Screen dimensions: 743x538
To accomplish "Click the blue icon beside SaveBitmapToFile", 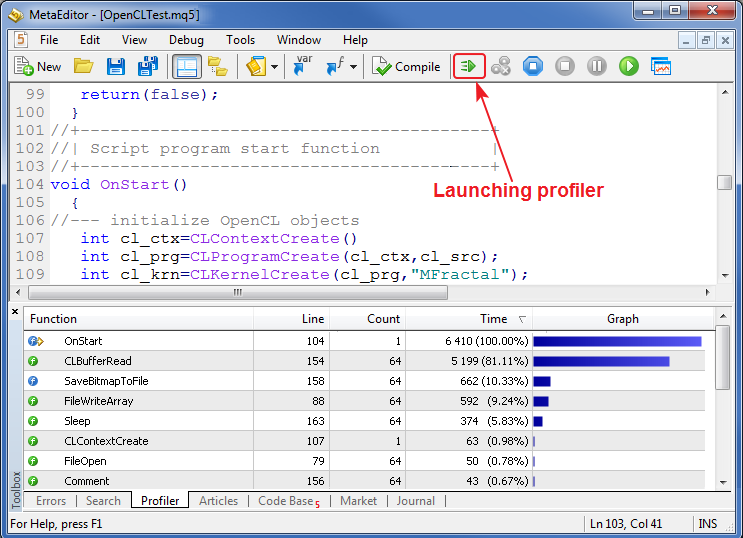I will pyautogui.click(x=33, y=381).
